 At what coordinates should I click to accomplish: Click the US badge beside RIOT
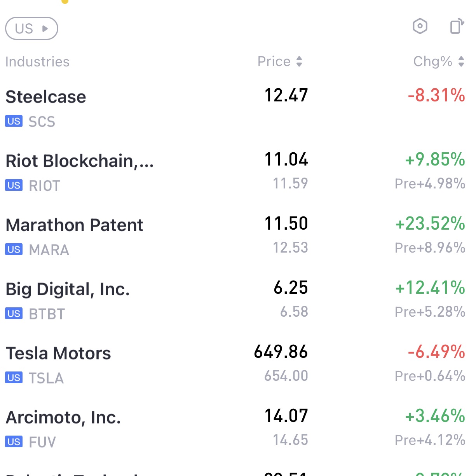coord(14,185)
